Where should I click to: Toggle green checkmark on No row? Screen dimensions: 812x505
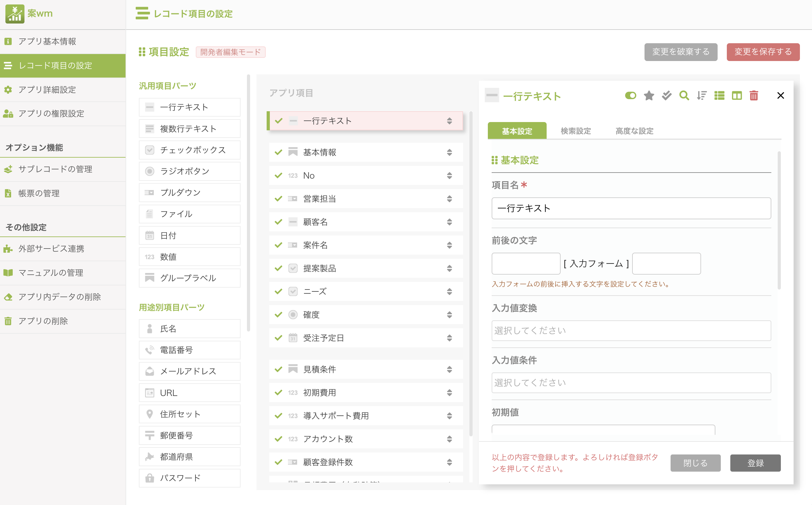tap(278, 176)
